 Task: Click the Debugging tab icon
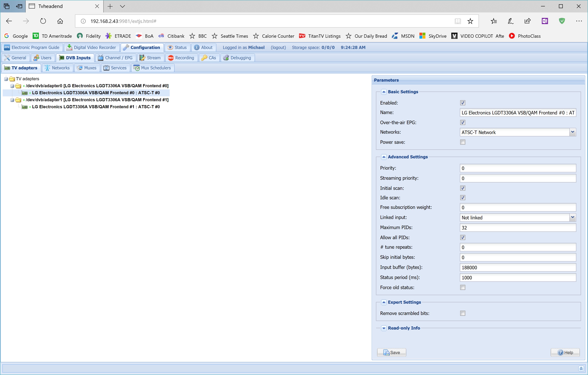226,58
